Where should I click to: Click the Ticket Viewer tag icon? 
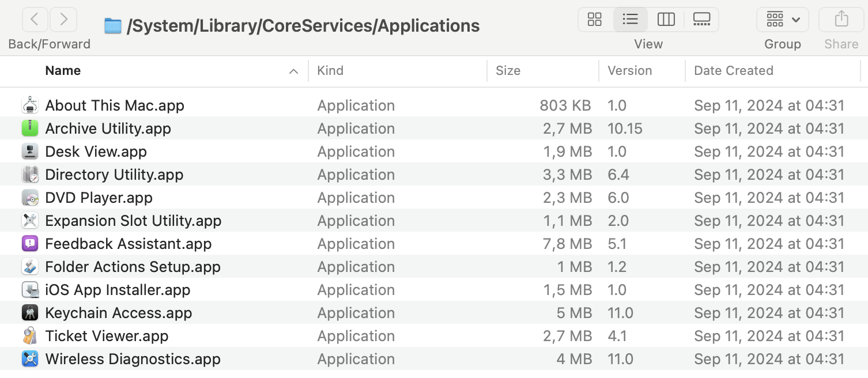coord(30,336)
